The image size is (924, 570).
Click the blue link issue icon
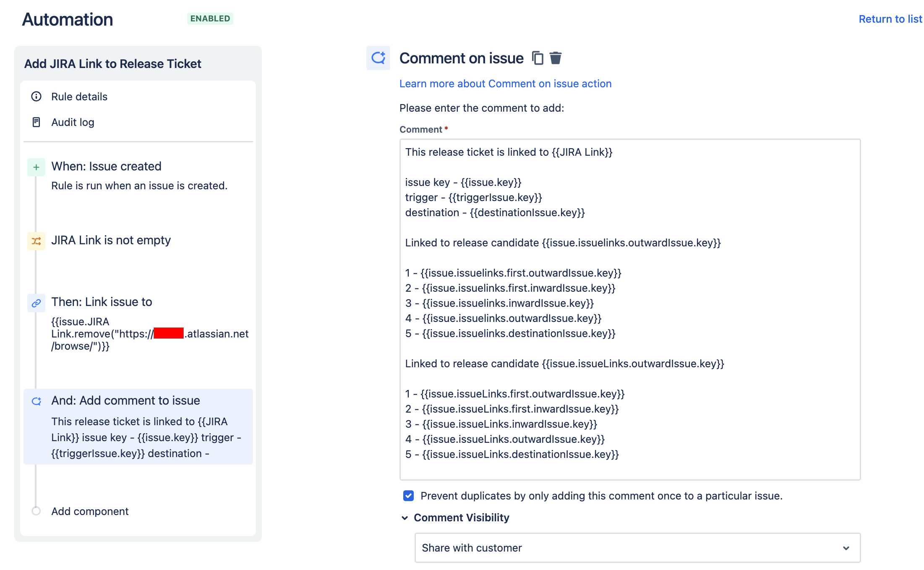[37, 303]
